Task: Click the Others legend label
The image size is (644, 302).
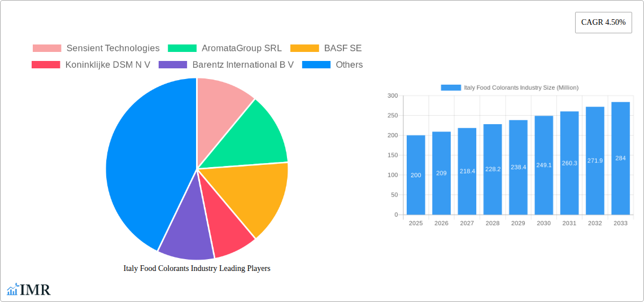Action: point(349,64)
